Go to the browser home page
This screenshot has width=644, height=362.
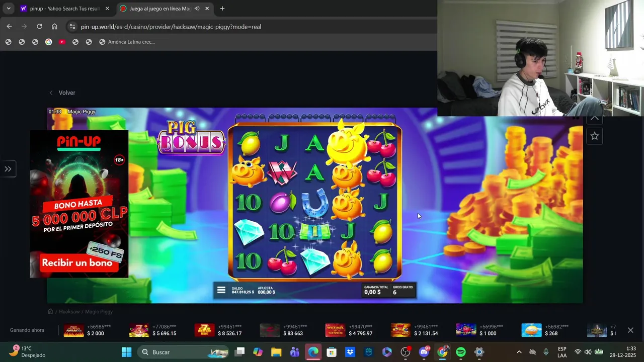pos(54,27)
